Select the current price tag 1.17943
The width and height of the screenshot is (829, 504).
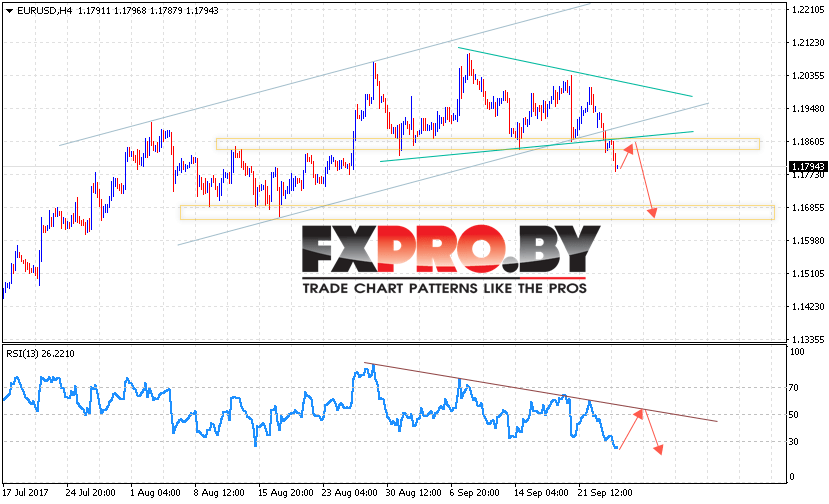[x=807, y=167]
